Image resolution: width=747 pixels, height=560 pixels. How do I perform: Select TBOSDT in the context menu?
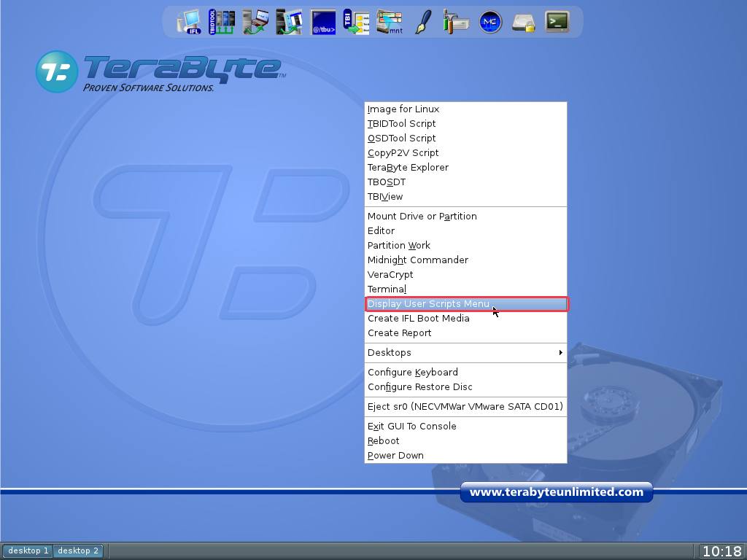coord(465,182)
